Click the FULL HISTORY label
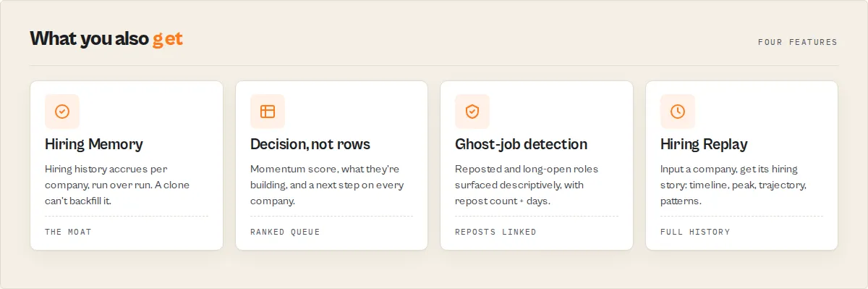This screenshot has width=868, height=289. 695,232
